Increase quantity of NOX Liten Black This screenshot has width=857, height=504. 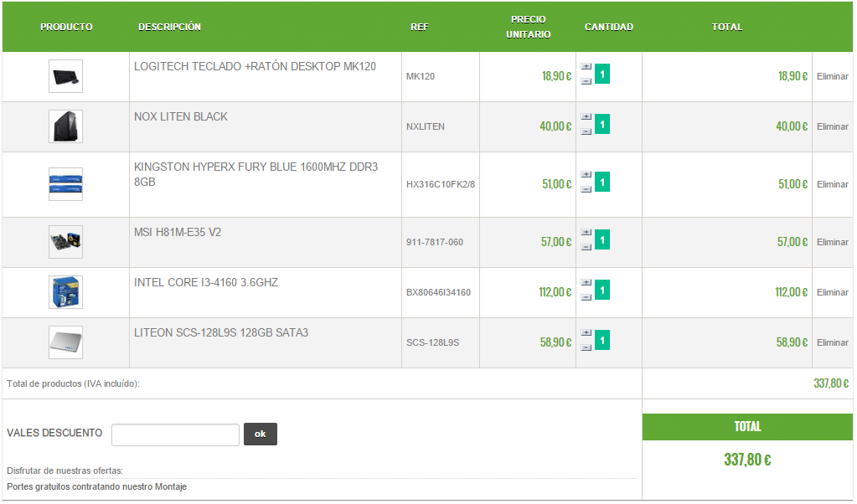click(x=586, y=117)
